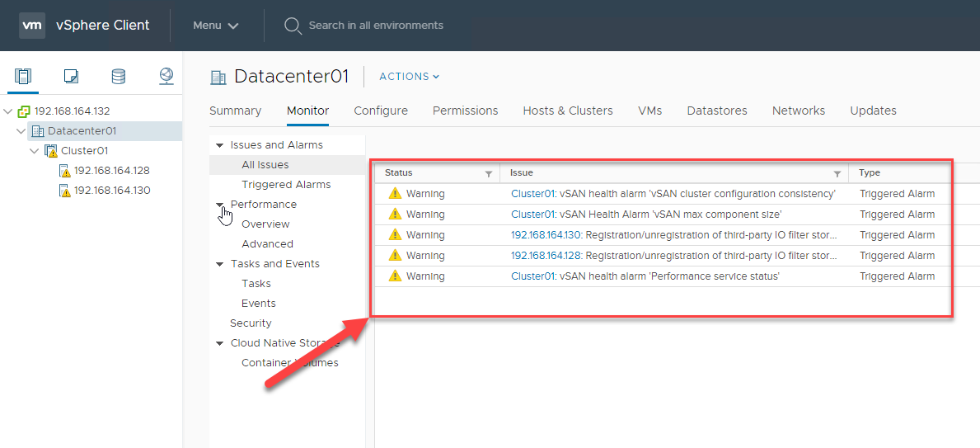Click the vCenter server icon for 192.168.164.132
This screenshot has width=980, height=448.
pyautogui.click(x=24, y=111)
